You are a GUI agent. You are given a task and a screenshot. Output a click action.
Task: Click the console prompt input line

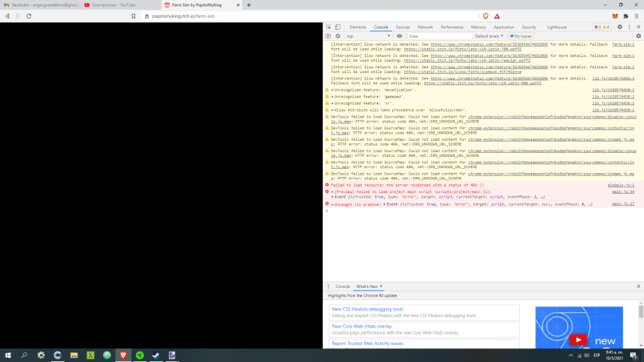click(x=482, y=211)
